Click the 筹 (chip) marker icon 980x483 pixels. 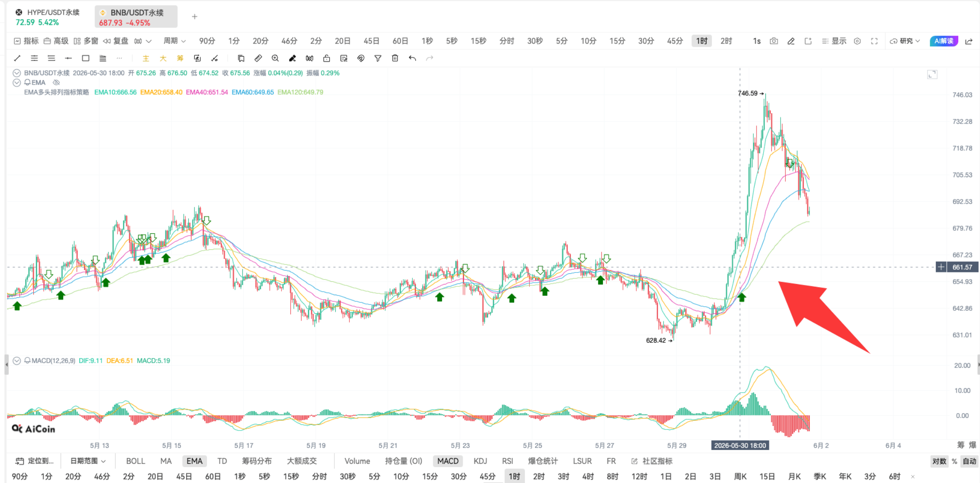[180, 58]
